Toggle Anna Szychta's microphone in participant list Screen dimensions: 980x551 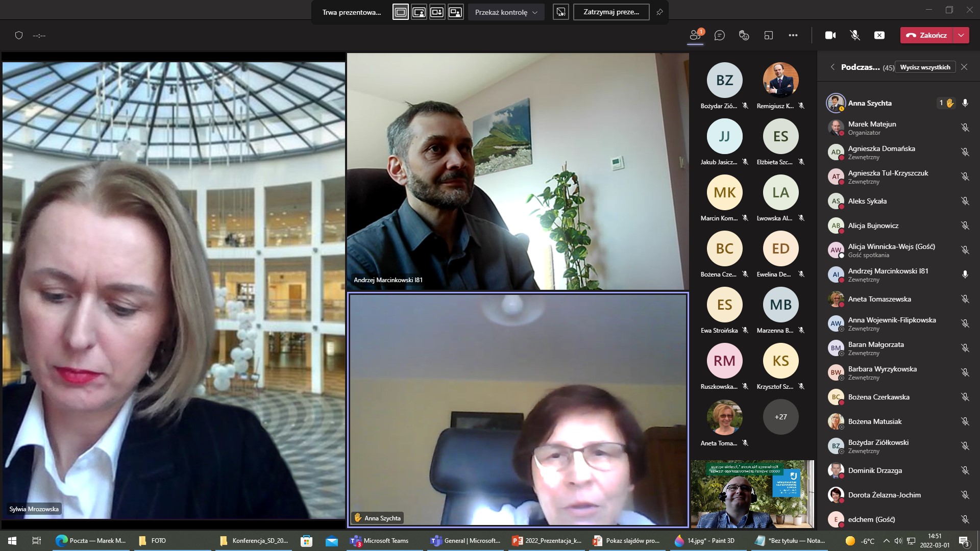[965, 103]
